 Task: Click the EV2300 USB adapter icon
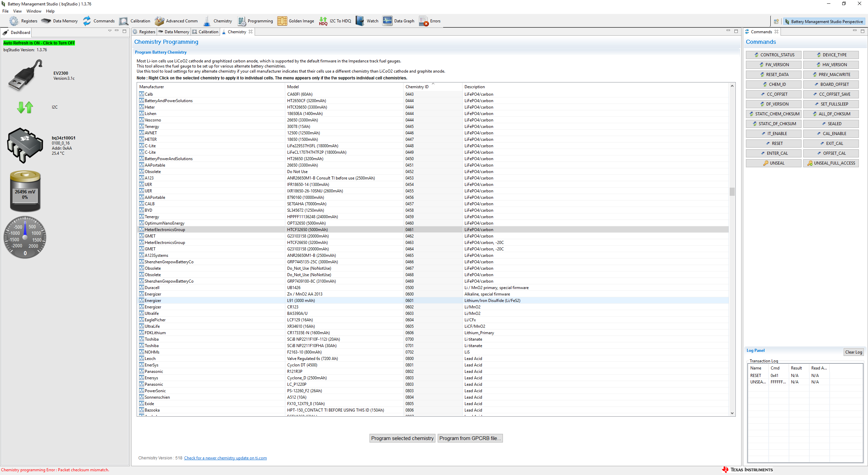point(25,75)
